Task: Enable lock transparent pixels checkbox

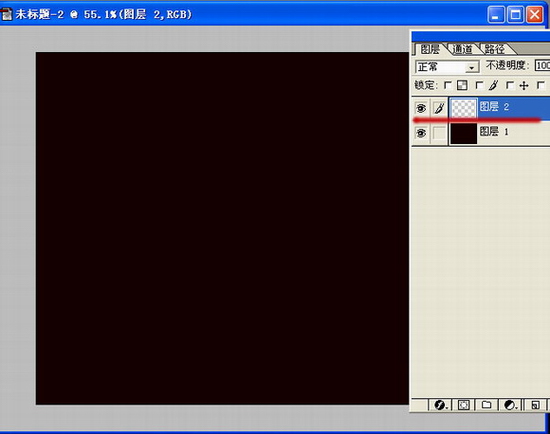Action: (x=448, y=85)
